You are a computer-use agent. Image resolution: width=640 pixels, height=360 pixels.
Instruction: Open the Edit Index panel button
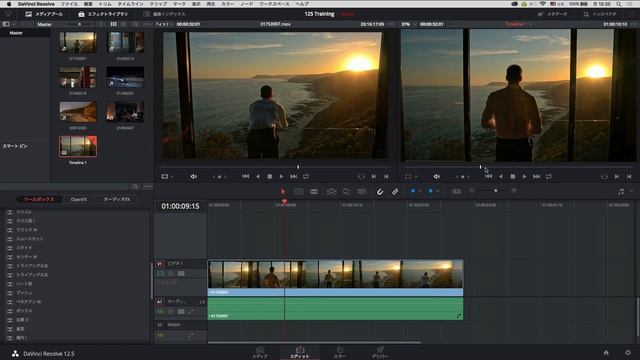click(164, 14)
